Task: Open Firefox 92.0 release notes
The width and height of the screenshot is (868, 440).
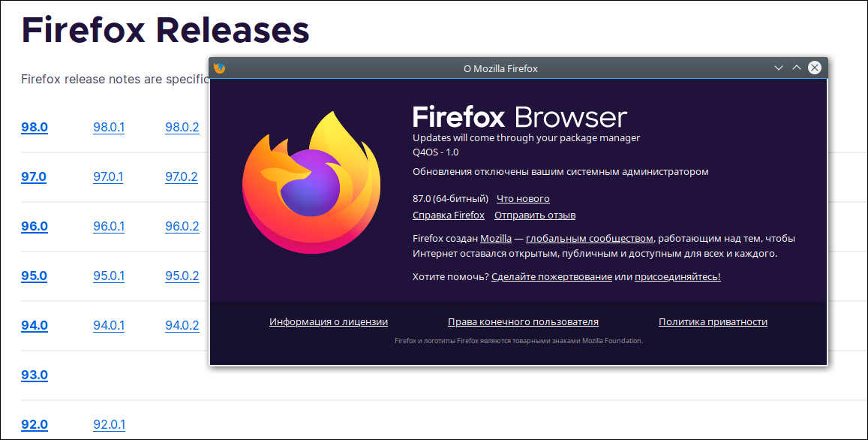Action: [35, 424]
